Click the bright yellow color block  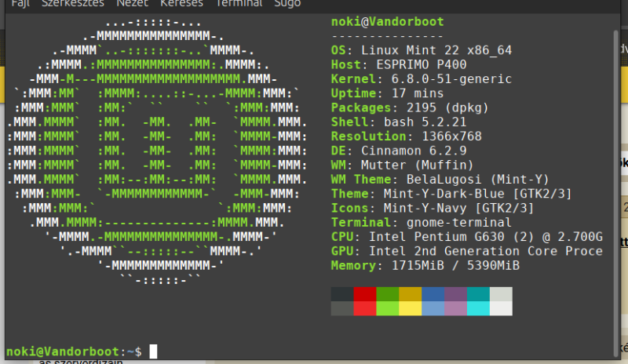click(x=410, y=308)
